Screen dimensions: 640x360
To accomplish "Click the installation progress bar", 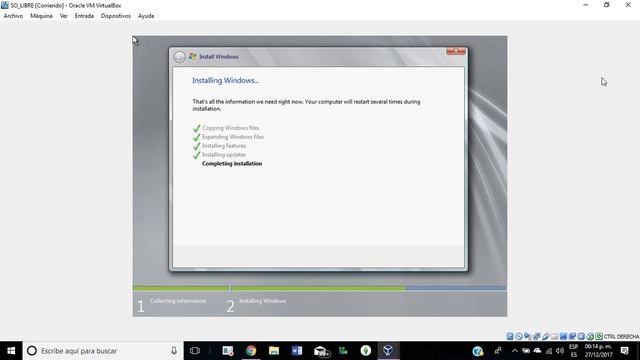I will 320,288.
